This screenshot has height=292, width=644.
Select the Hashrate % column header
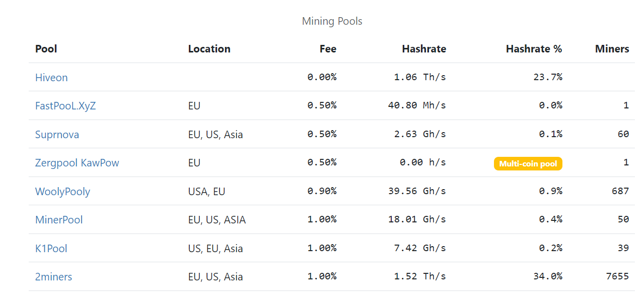pyautogui.click(x=534, y=49)
